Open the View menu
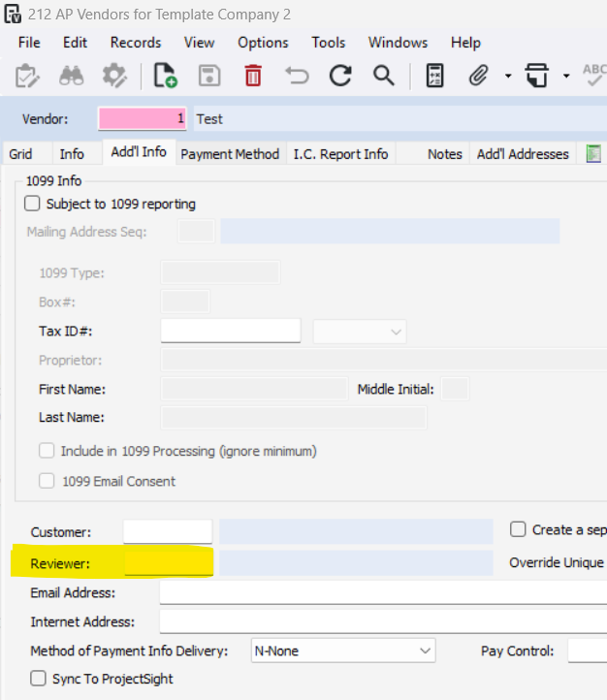 pyautogui.click(x=199, y=43)
